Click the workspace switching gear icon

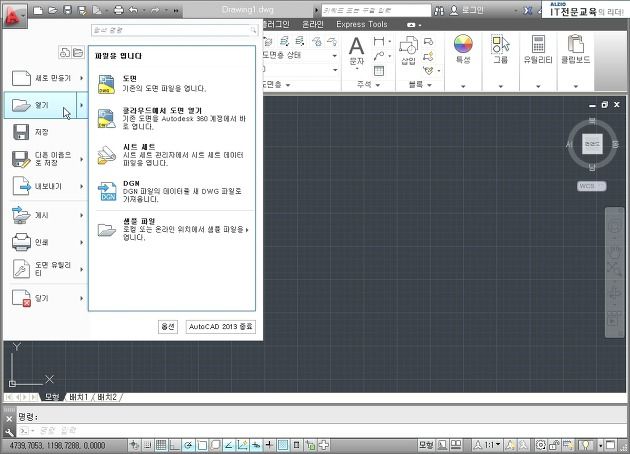[x=540, y=445]
